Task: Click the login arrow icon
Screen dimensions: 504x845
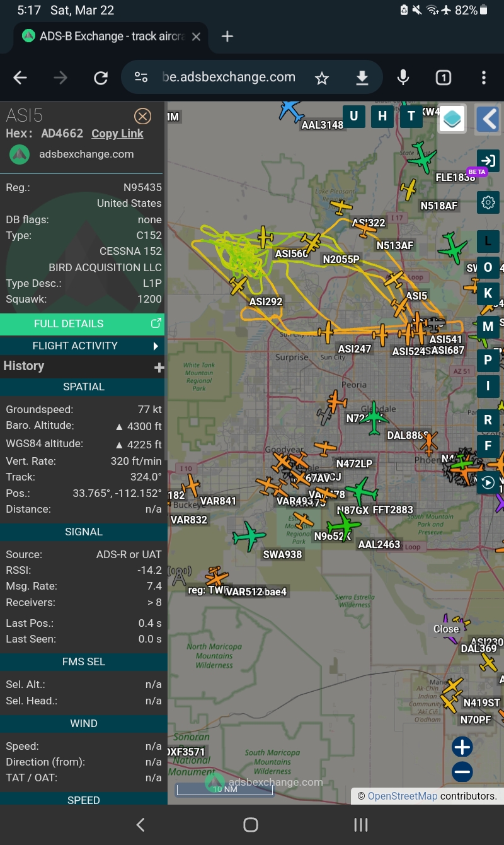Action: 488,160
